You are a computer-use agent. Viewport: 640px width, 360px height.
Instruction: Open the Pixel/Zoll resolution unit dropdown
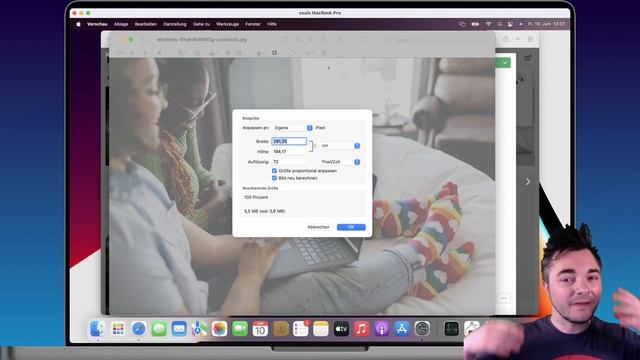[340, 162]
